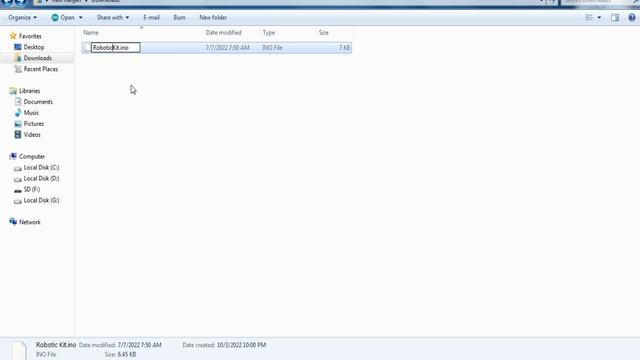Click the 7 KB size cell

[x=344, y=48]
